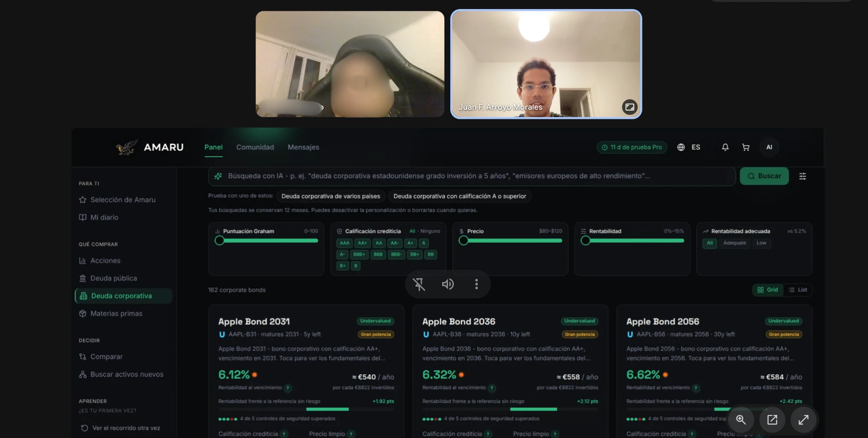Toggle the BB credit rating chip
Screen dimensions: 868x438
(x=430, y=254)
